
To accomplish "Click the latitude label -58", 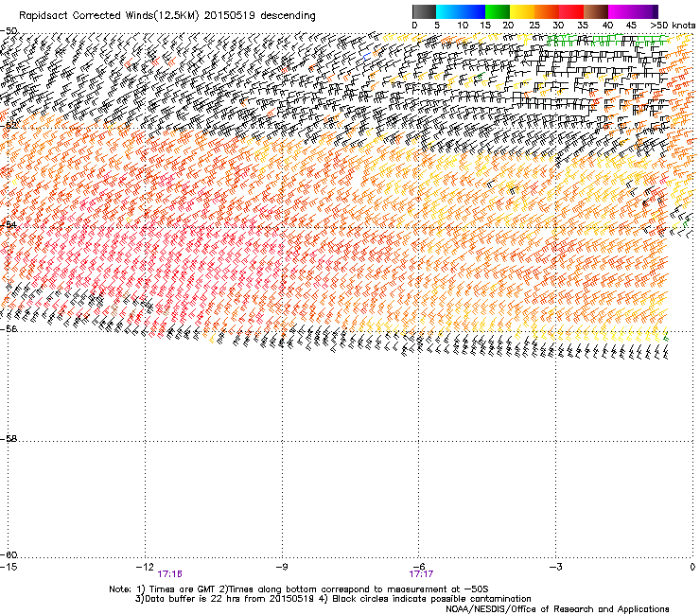I will pos(9,439).
